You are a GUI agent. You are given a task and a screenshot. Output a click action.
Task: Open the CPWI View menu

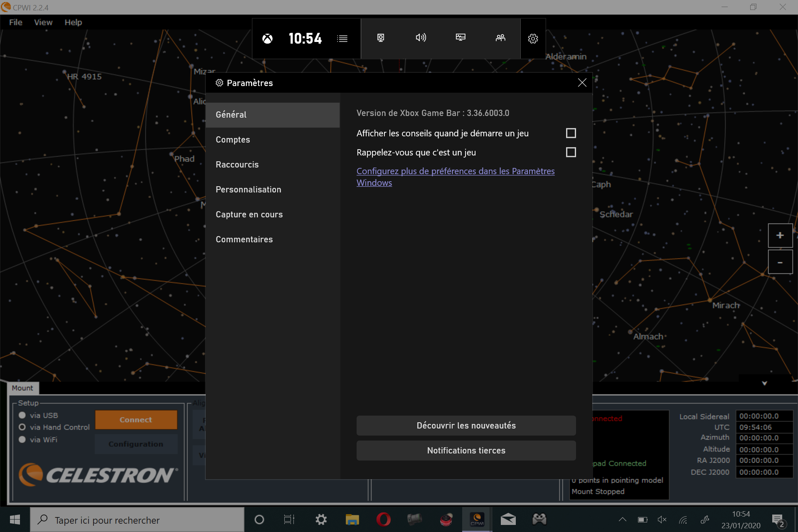coord(43,22)
